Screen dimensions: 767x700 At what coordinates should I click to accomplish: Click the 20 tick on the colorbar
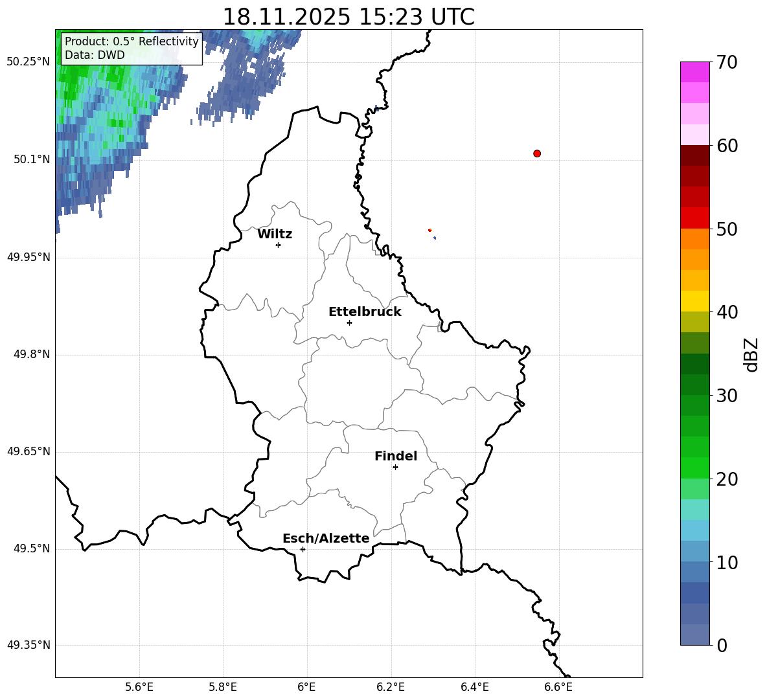(727, 479)
